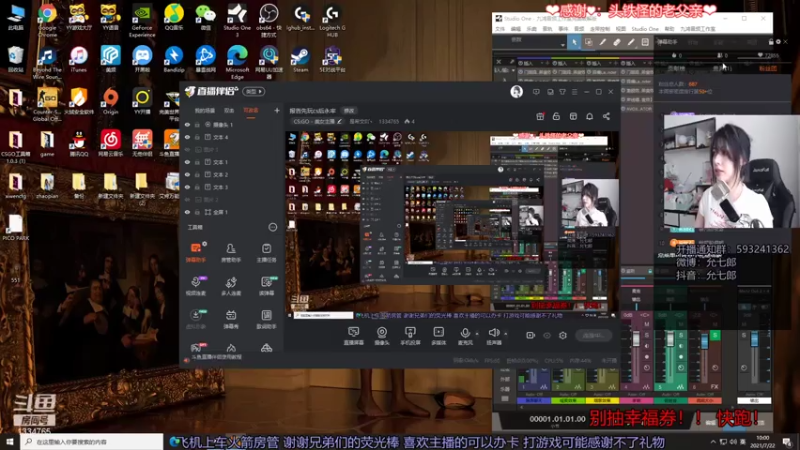Open the Studio One 文件 menu
800x450 pixels.
tap(500, 29)
